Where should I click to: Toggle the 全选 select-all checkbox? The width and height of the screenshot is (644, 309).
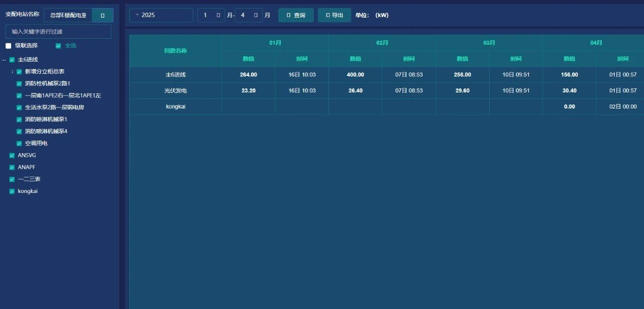(58, 46)
